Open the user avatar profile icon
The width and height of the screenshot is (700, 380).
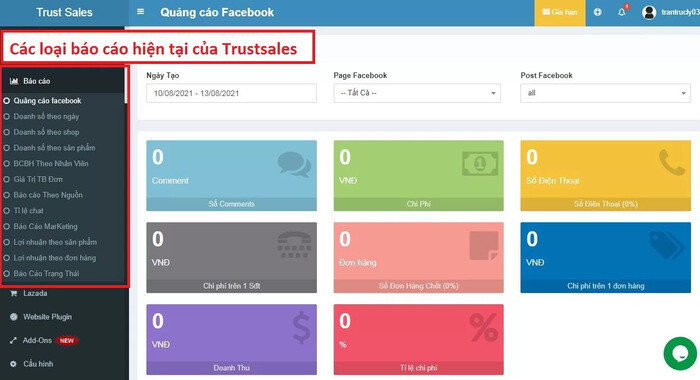(649, 12)
